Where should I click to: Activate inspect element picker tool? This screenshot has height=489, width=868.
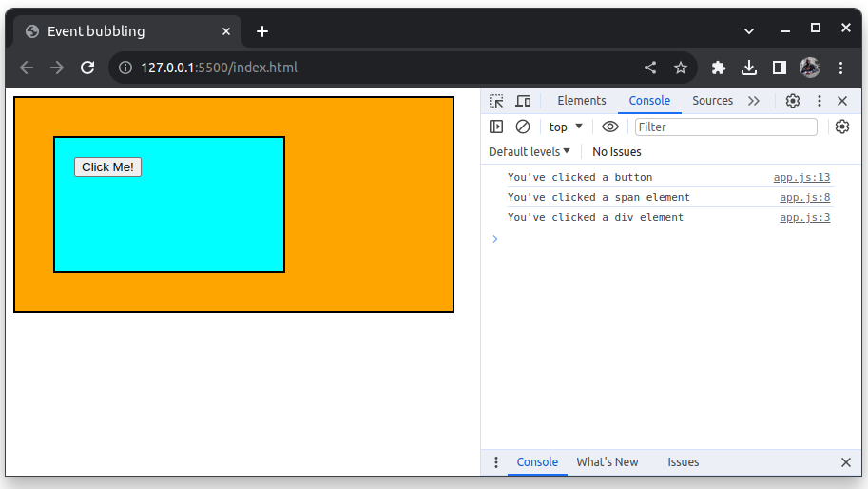[x=496, y=101]
